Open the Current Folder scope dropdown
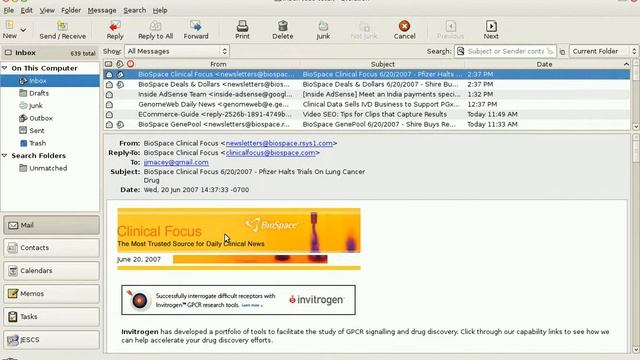The height and width of the screenshot is (360, 640). [x=603, y=51]
